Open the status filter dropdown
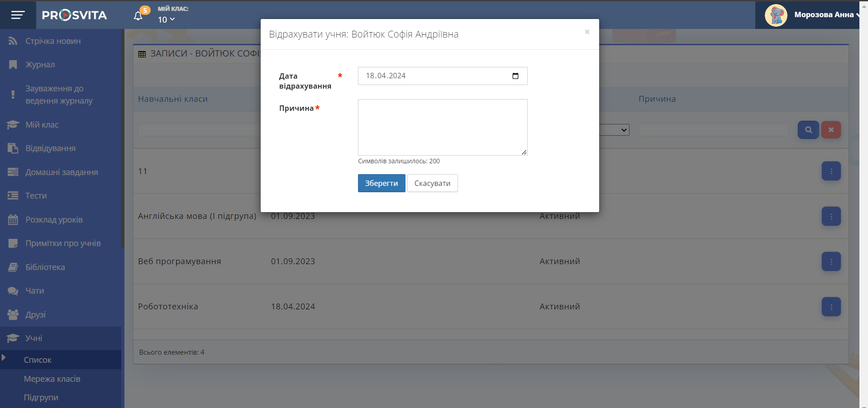Screen dimensions: 868x408 click(615, 130)
